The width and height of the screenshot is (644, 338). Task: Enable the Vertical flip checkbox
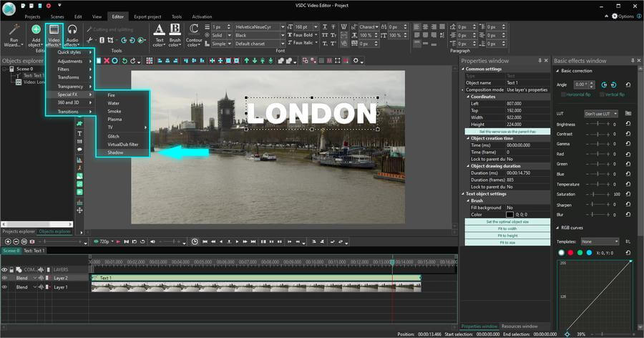pos(602,95)
